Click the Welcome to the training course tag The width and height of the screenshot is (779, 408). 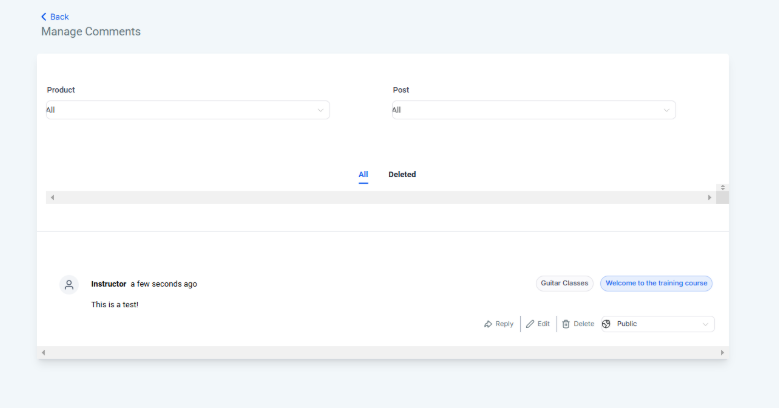[656, 284]
